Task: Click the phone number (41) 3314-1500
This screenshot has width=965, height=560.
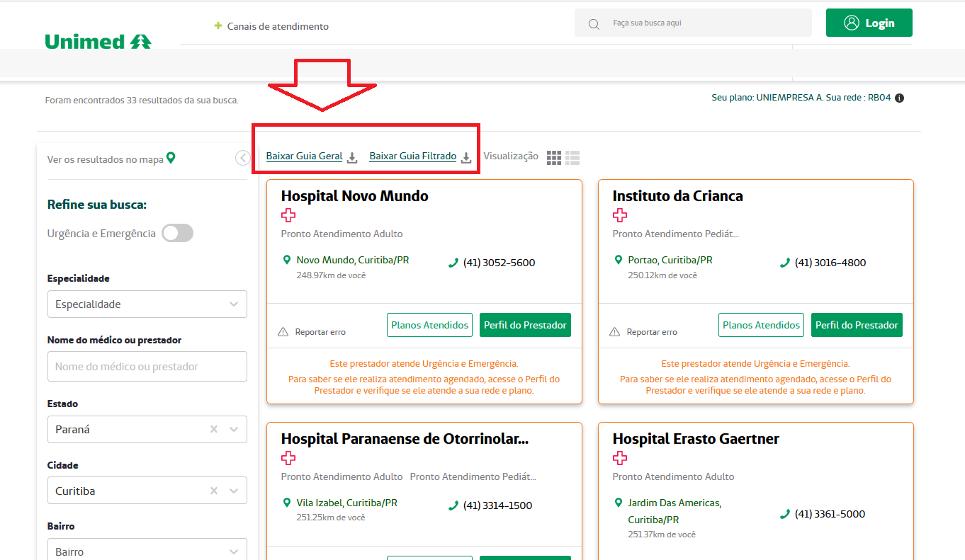Action: 498,505
